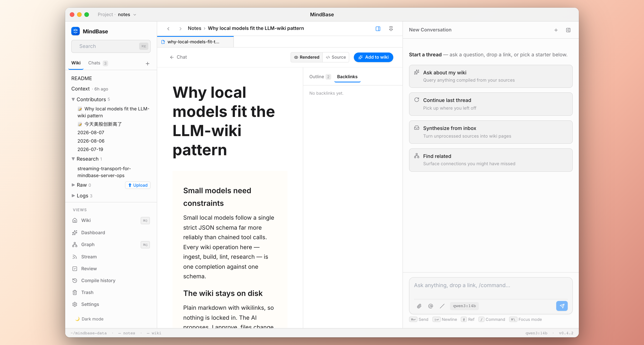The width and height of the screenshot is (644, 345).
Task: Open the 2026-08-06 entry
Action: click(x=91, y=141)
